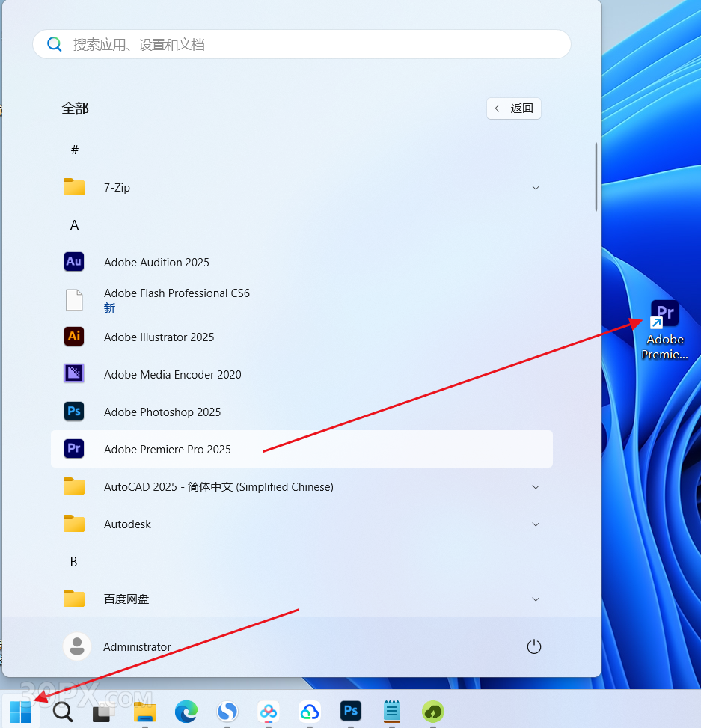Open Adobe Premiere Pro 2025 in list
The image size is (701, 728).
pos(167,450)
